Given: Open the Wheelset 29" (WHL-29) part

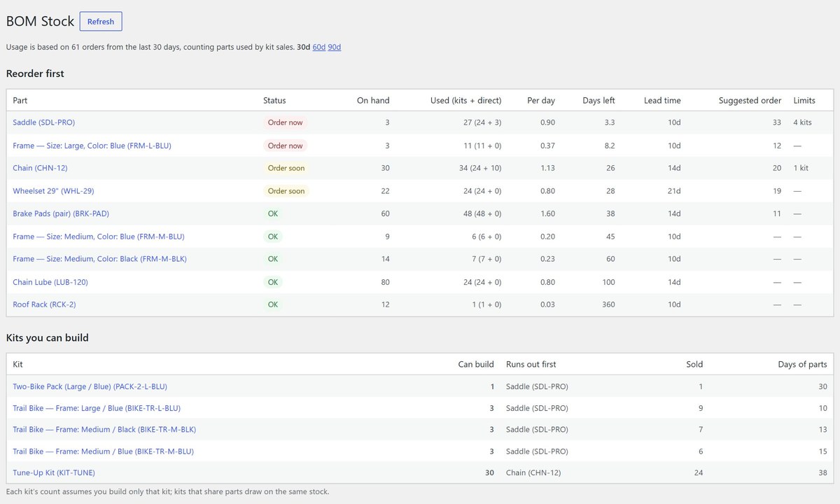Looking at the screenshot, I should [x=53, y=191].
